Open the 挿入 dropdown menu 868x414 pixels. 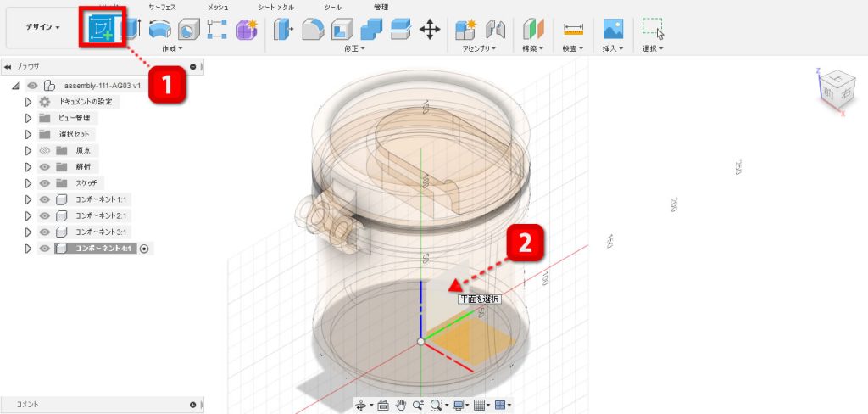[x=613, y=48]
